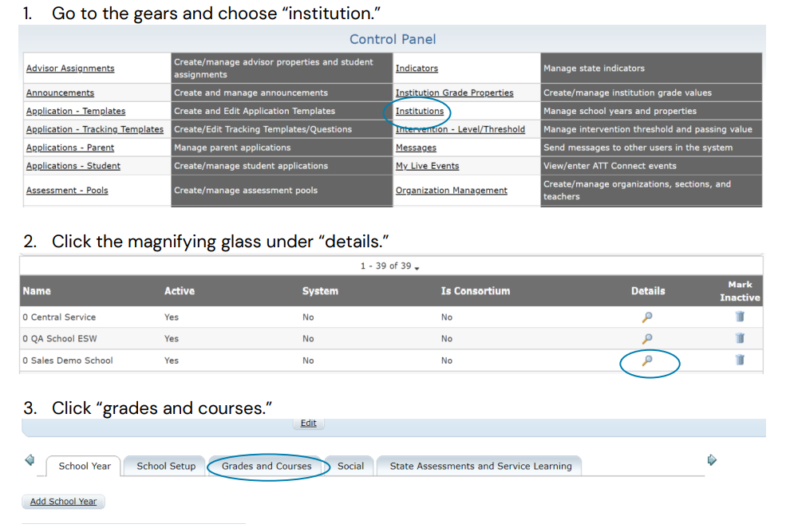Open details magnifier for 0 Central Service
The width and height of the screenshot is (798, 532).
[x=647, y=317]
